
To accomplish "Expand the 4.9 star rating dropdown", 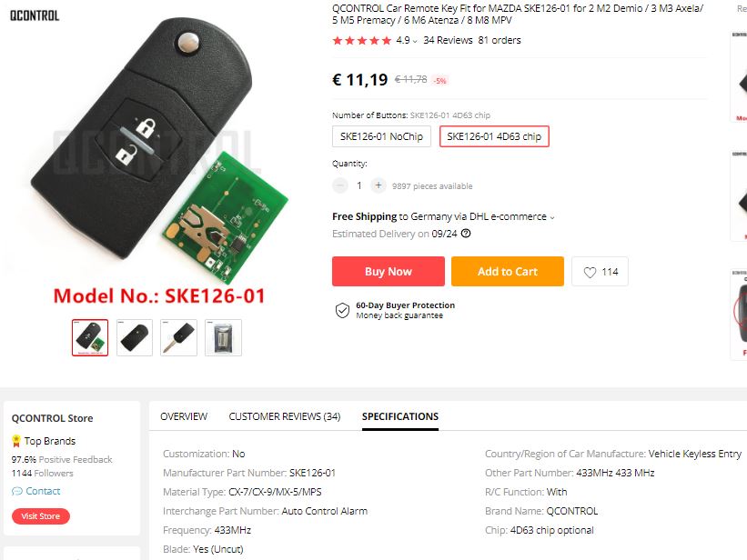I will [415, 42].
